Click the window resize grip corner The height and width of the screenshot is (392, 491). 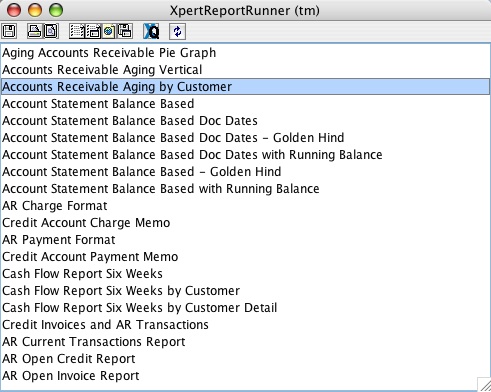pos(484,384)
